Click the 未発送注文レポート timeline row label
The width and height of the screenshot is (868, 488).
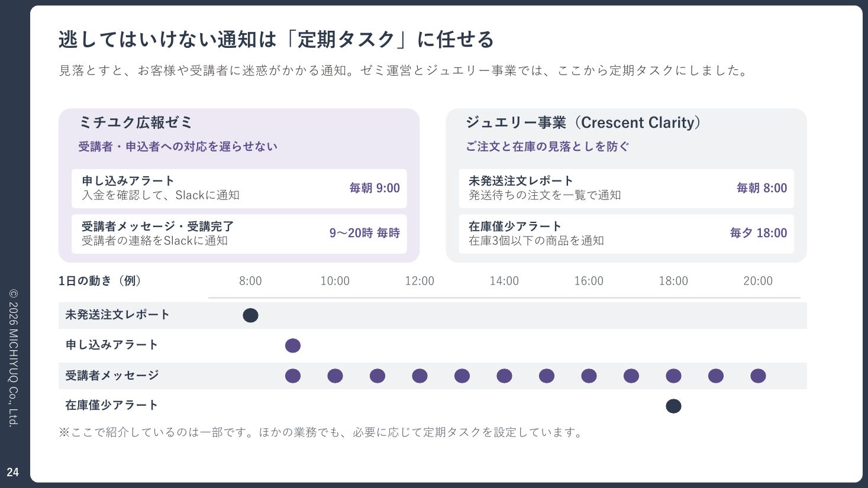click(117, 315)
